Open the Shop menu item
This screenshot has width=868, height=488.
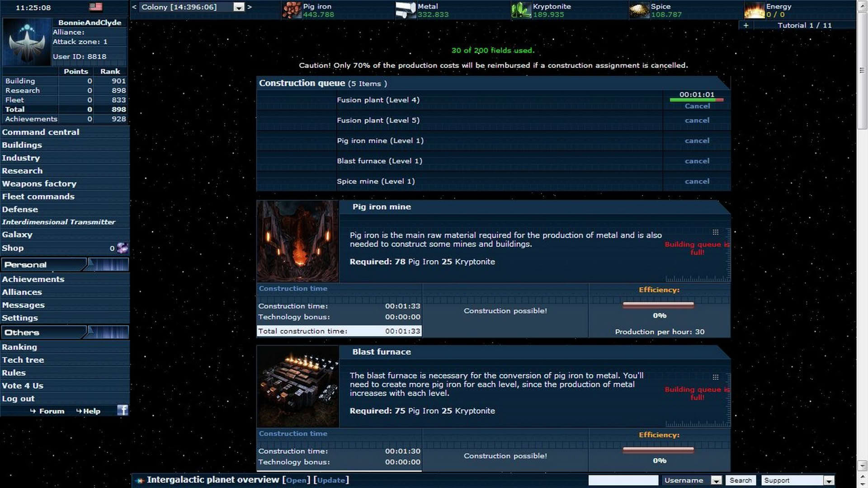[13, 248]
